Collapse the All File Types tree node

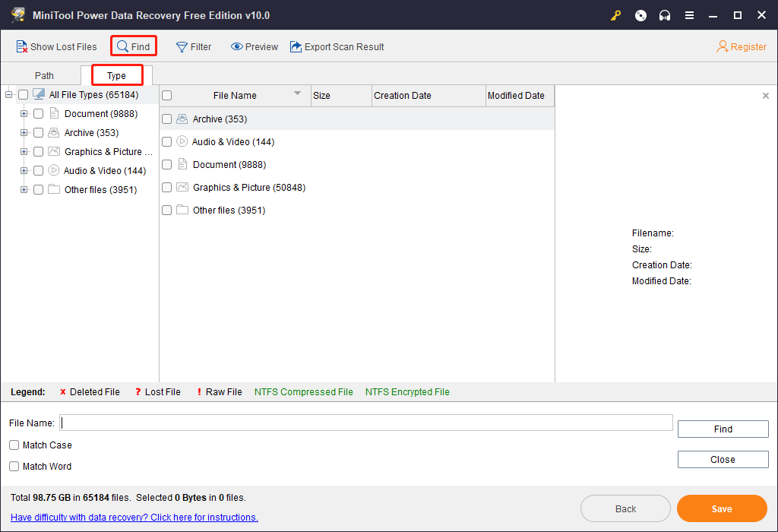coord(8,95)
